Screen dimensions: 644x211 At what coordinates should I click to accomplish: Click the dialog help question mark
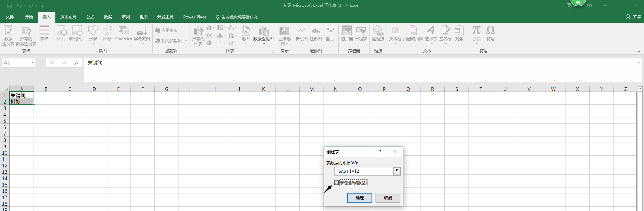[x=380, y=152]
